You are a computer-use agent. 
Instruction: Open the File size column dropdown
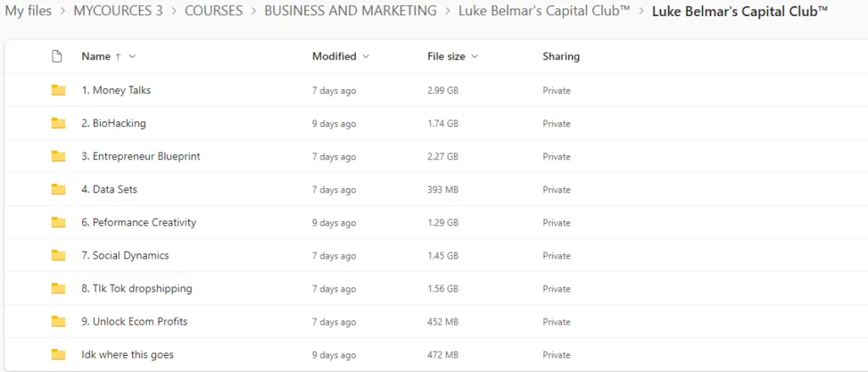pyautogui.click(x=475, y=57)
